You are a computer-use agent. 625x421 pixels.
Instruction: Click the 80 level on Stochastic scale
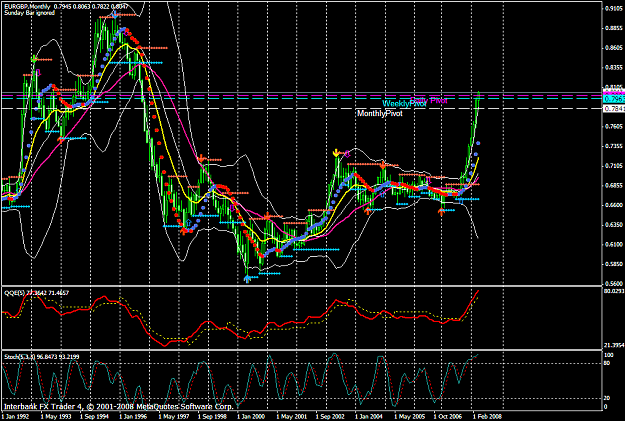coord(607,363)
